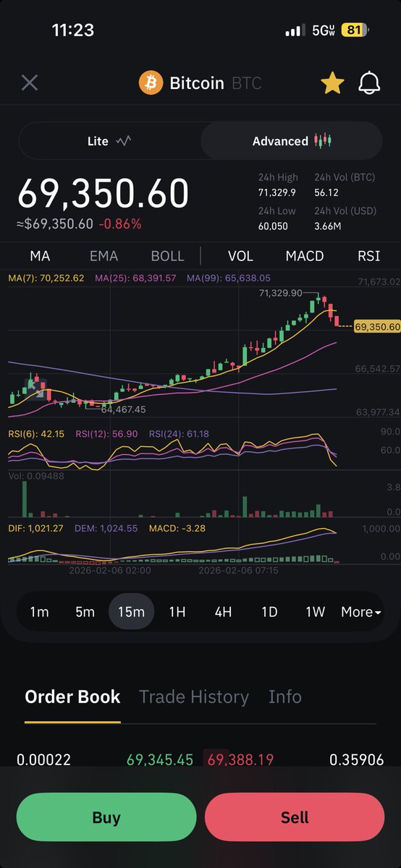The image size is (401, 868).
Task: Tap the orange Bitcoin logo icon
Action: tap(151, 83)
